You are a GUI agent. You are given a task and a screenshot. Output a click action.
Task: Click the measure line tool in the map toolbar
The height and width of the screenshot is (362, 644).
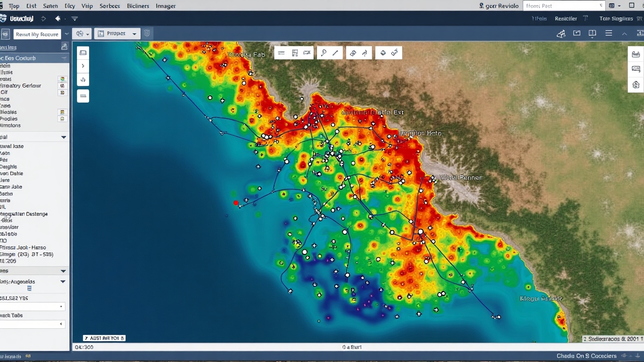336,53
